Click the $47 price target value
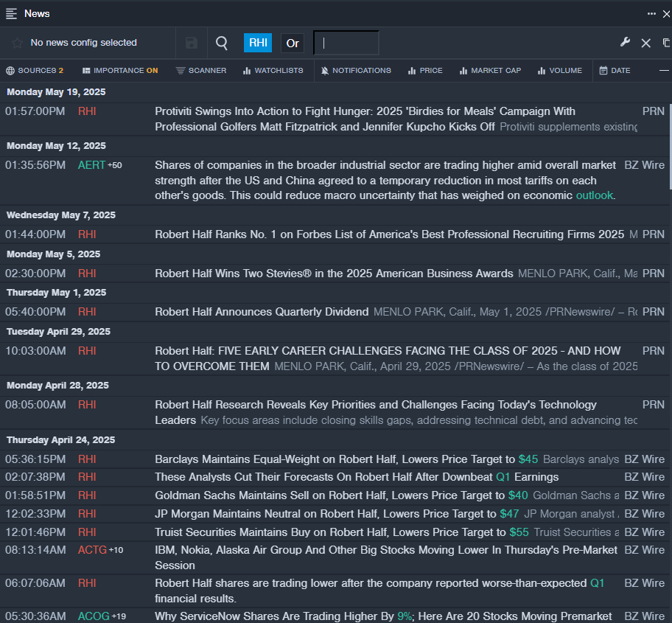The image size is (672, 623). [x=509, y=514]
